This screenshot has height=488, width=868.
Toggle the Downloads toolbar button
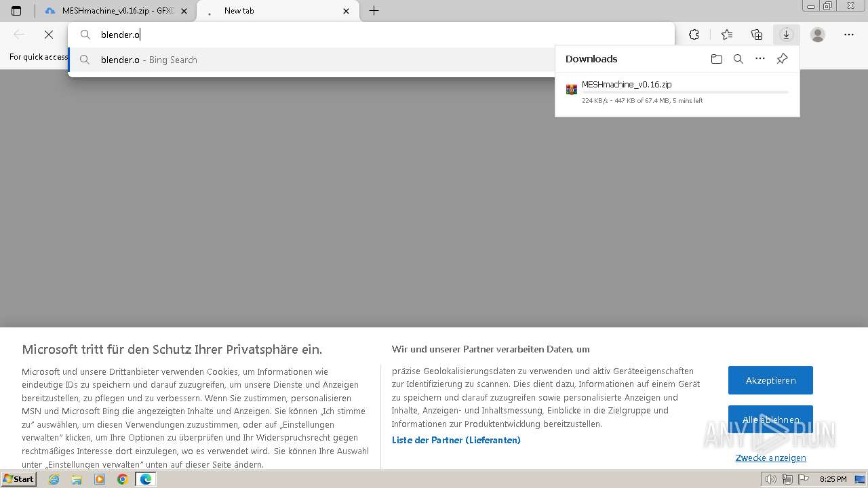click(x=786, y=35)
